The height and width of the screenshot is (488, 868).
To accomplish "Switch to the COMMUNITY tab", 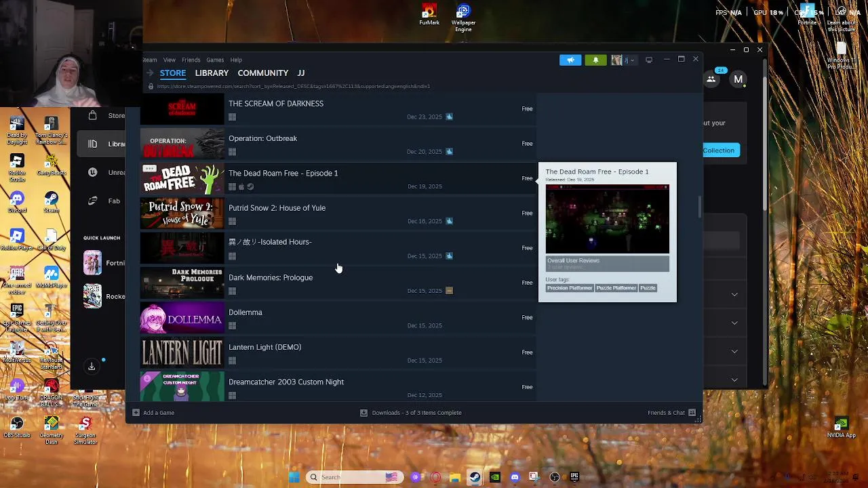I will [x=263, y=73].
